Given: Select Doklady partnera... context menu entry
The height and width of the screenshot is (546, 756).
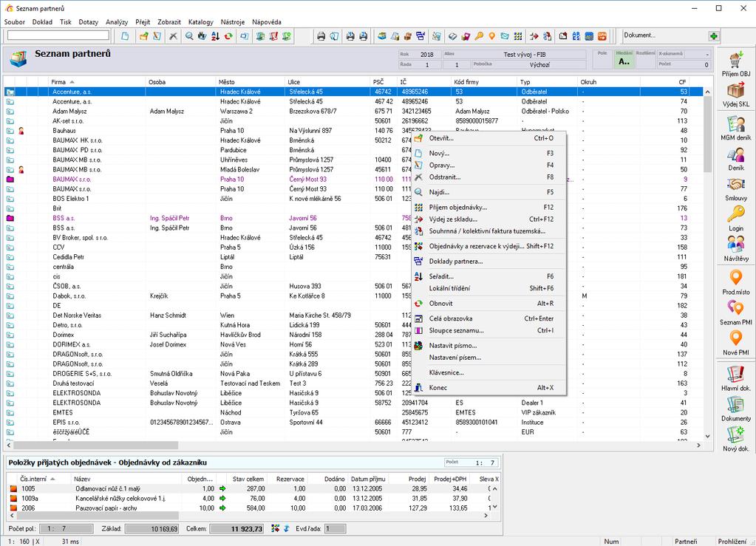Looking at the screenshot, I should click(489, 262).
